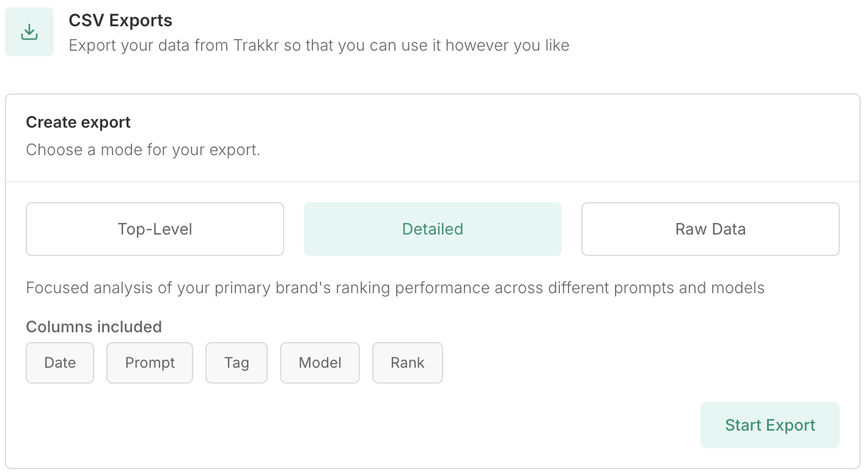The image size is (868, 474).
Task: Click 'Choose a mode for your export' text
Action: 143,150
